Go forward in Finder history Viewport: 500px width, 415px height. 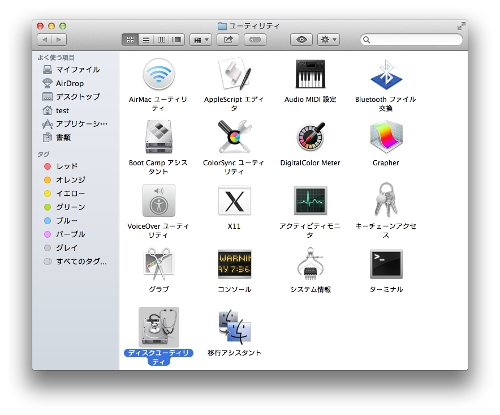pos(59,40)
